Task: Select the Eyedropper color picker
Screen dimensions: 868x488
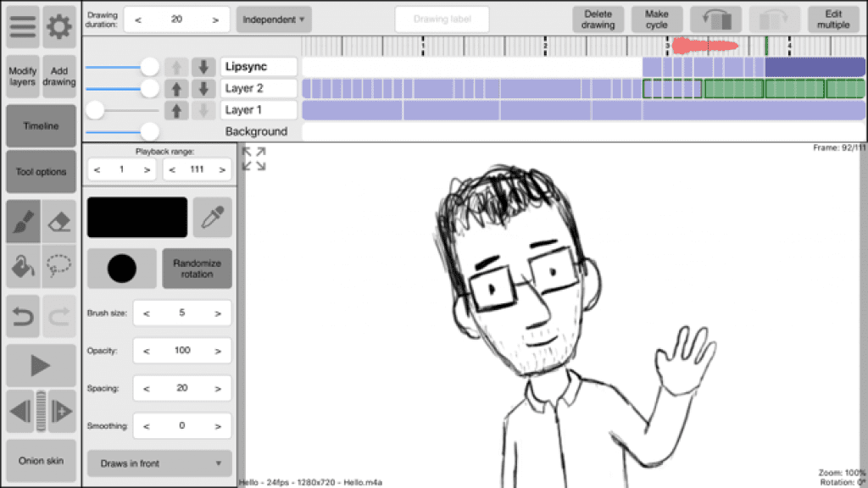Action: 212,217
